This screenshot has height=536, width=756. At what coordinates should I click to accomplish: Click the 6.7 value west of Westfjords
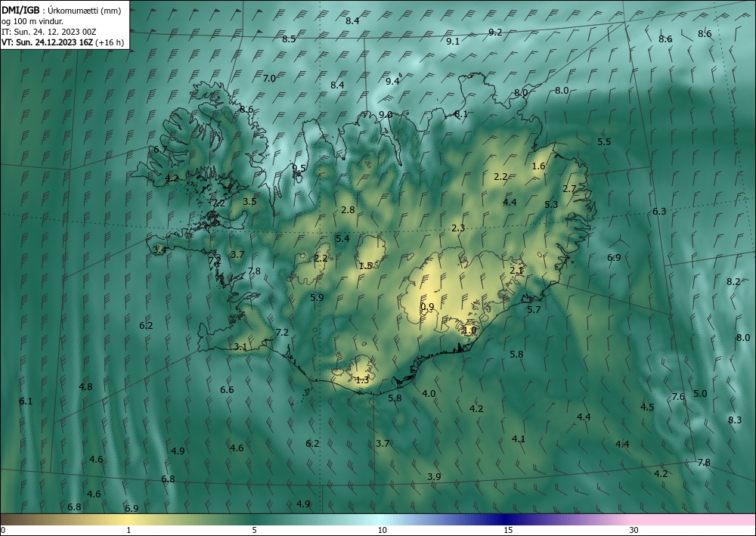tap(160, 150)
